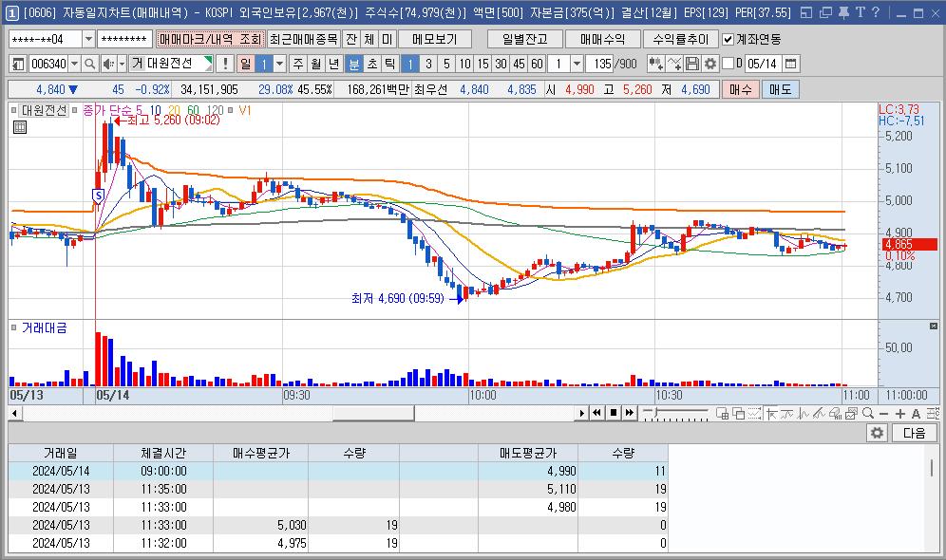Click the letter A text tool icon
The image size is (946, 560).
pyautogui.click(x=916, y=414)
